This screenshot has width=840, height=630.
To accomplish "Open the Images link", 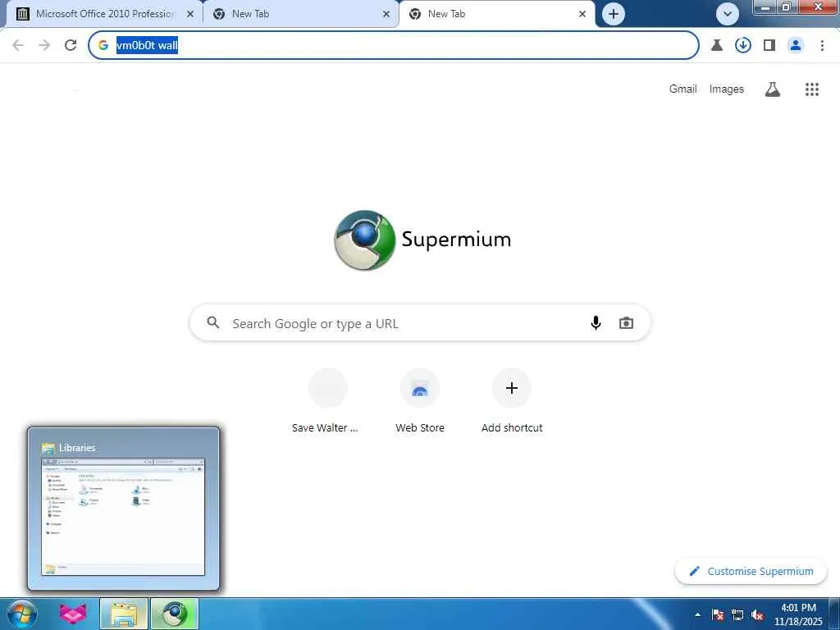I will [727, 89].
